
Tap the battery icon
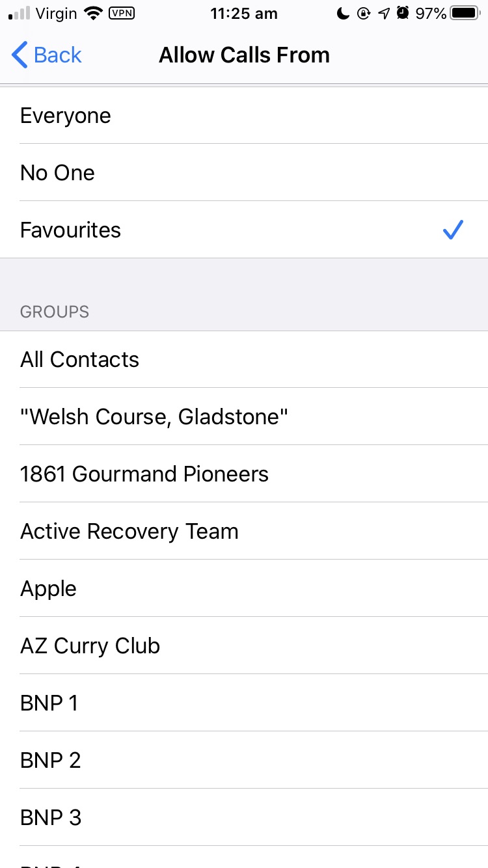(x=465, y=13)
